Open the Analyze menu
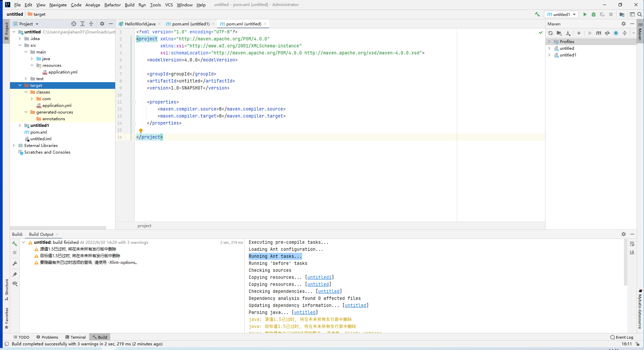644x350 pixels. tap(92, 5)
